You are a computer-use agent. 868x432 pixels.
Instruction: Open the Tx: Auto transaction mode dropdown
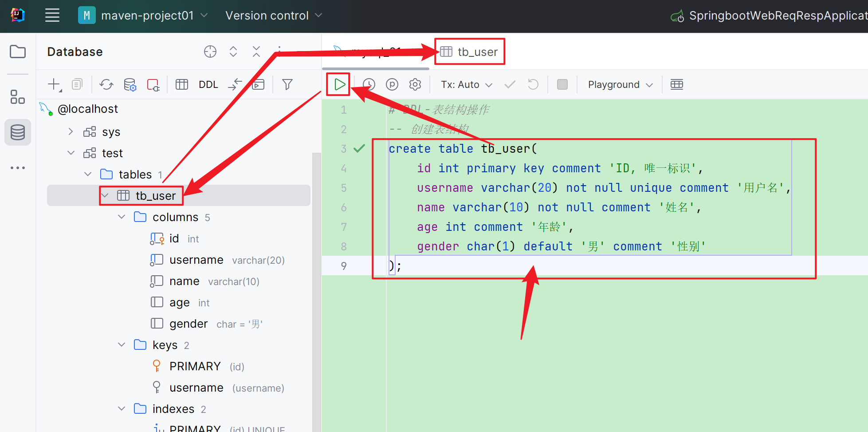click(467, 84)
